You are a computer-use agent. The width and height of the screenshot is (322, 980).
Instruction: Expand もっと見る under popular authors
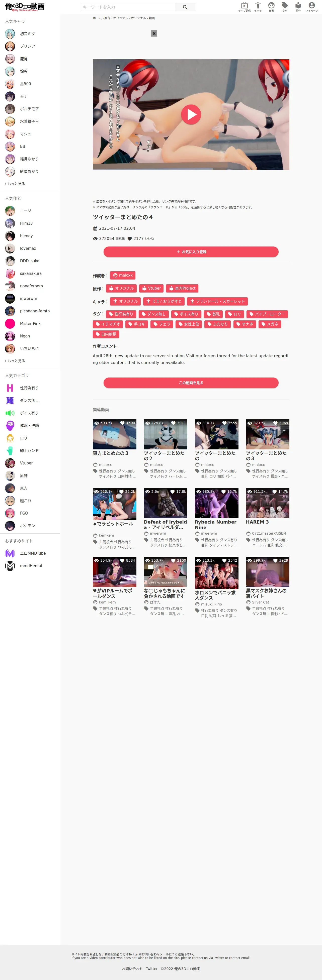point(15,361)
